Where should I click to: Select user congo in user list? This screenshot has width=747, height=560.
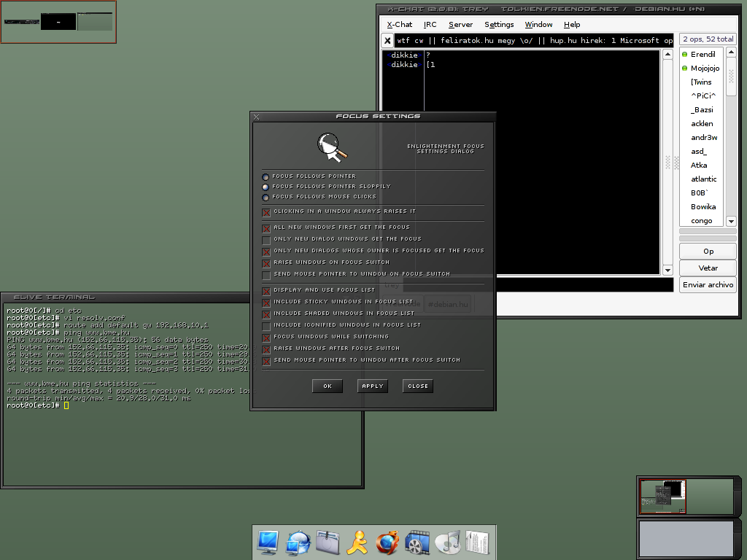click(x=702, y=220)
